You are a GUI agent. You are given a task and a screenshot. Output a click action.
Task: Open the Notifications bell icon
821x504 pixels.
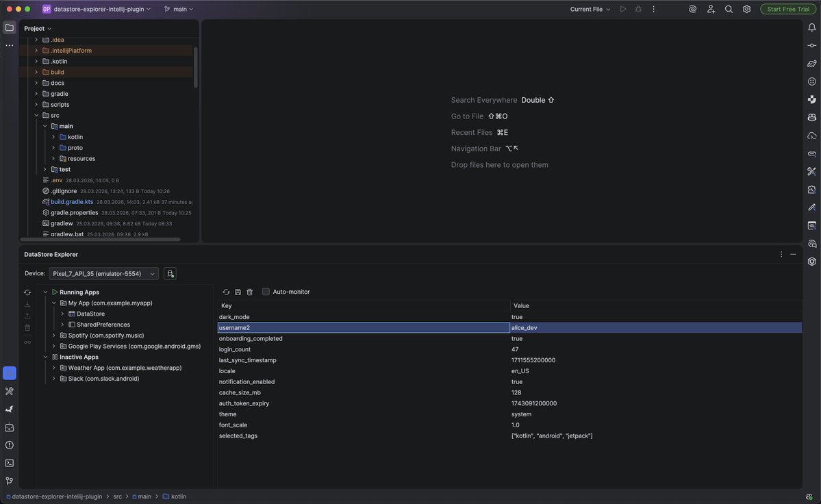click(811, 28)
